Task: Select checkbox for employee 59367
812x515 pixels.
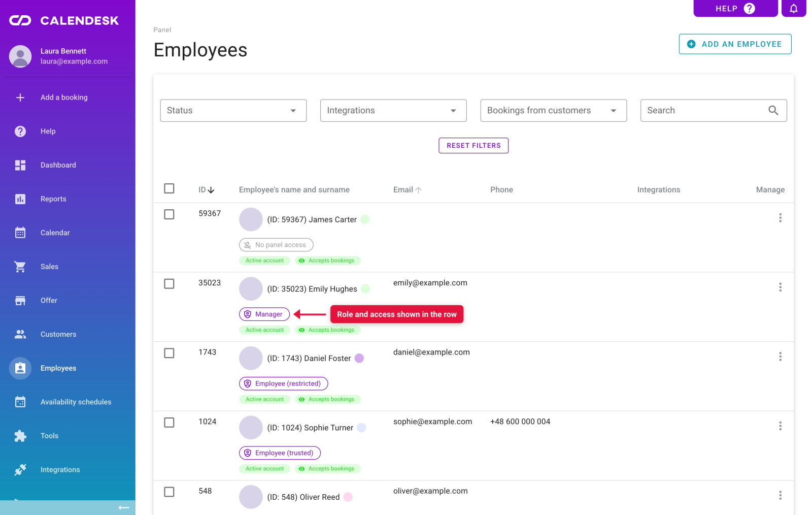Action: click(170, 214)
